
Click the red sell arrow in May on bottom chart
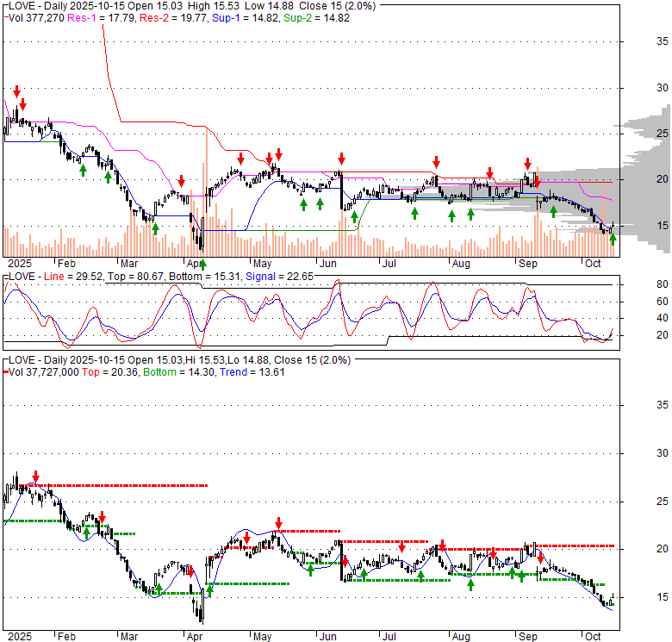[x=279, y=523]
